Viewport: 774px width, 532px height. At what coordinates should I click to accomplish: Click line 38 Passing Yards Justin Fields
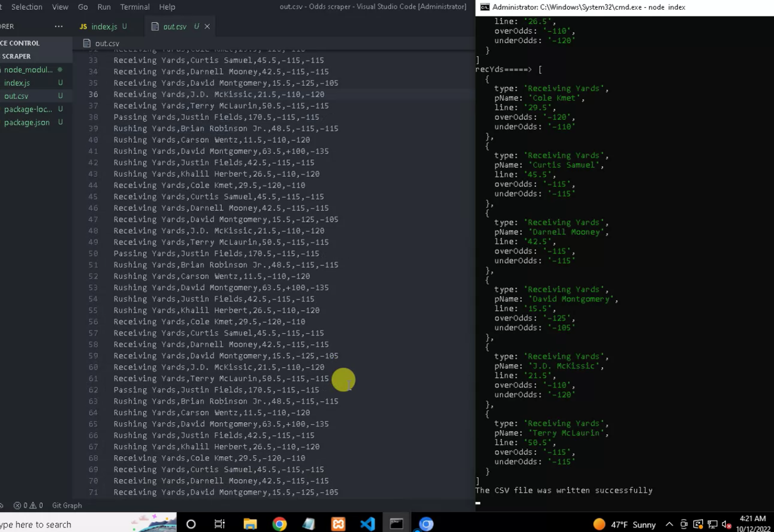[x=216, y=117]
